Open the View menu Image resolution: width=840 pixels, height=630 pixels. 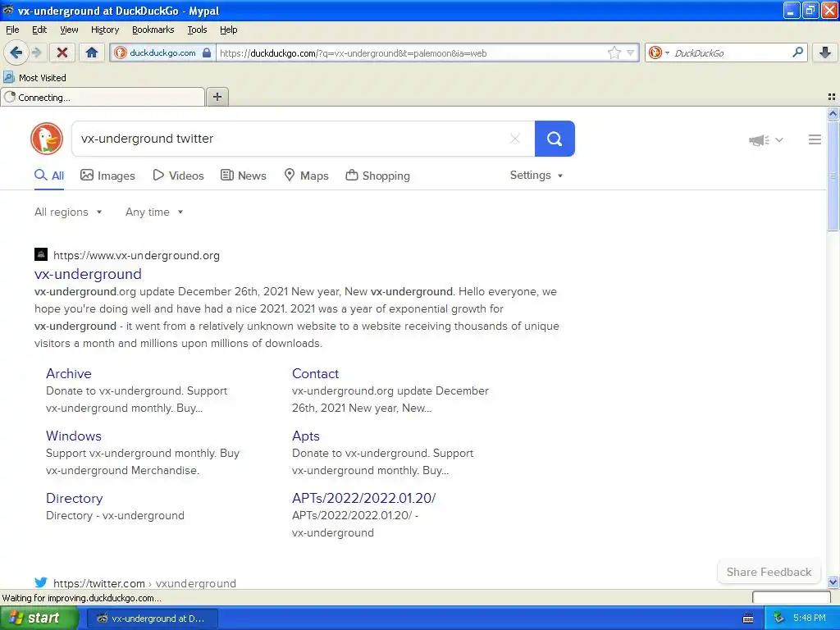[x=69, y=30]
